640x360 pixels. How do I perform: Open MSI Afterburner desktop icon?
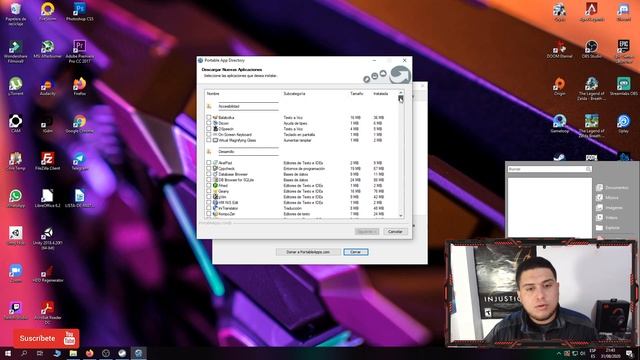pyautogui.click(x=47, y=49)
